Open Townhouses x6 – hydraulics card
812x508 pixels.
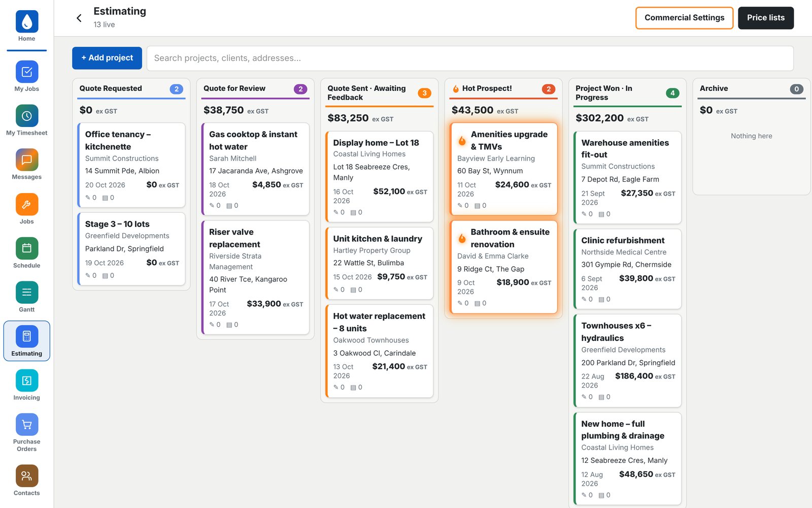tap(627, 361)
